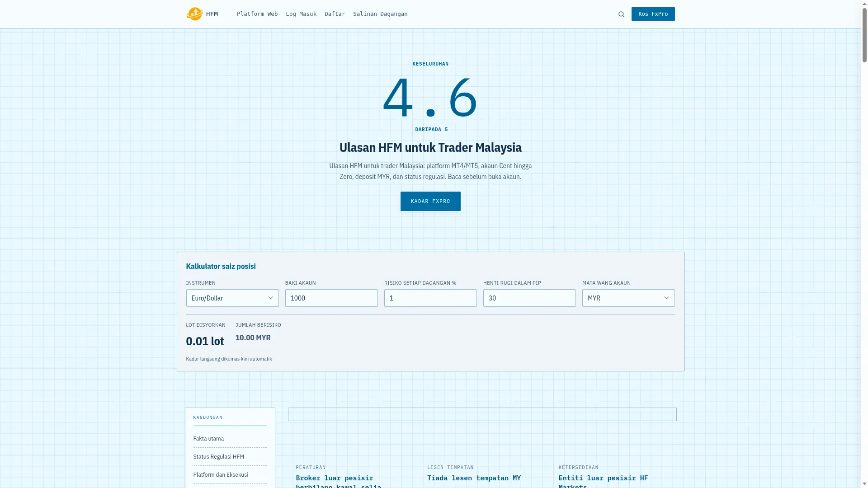
Task: Click the Kos FxPro button
Action: pos(653,14)
